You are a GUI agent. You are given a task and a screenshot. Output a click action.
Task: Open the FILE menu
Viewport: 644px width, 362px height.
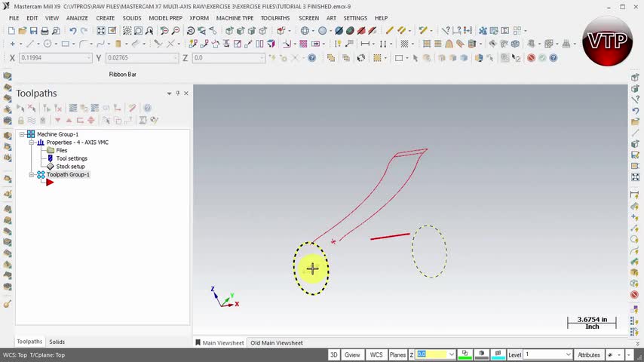pyautogui.click(x=14, y=18)
